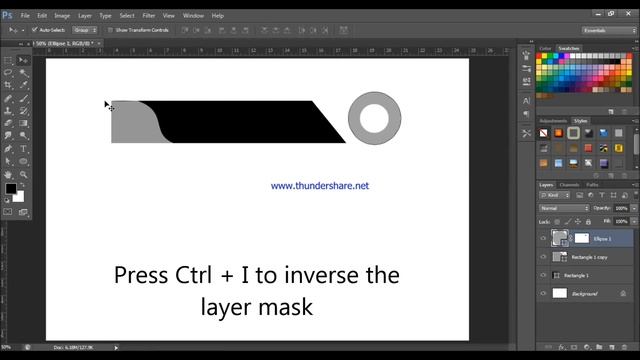Select the Hand tool

[8, 174]
